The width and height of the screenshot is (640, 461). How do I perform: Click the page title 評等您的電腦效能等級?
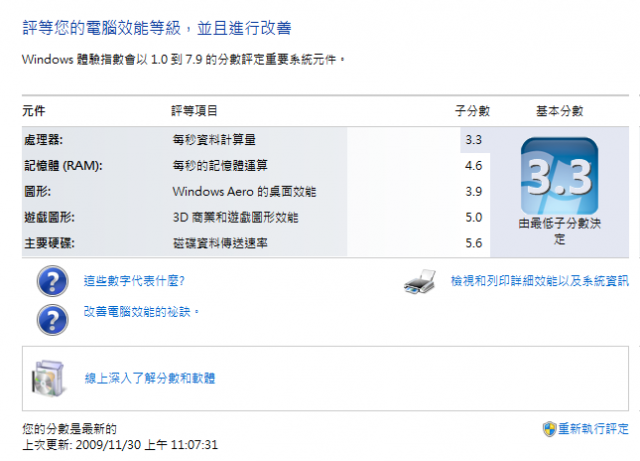pyautogui.click(x=157, y=28)
